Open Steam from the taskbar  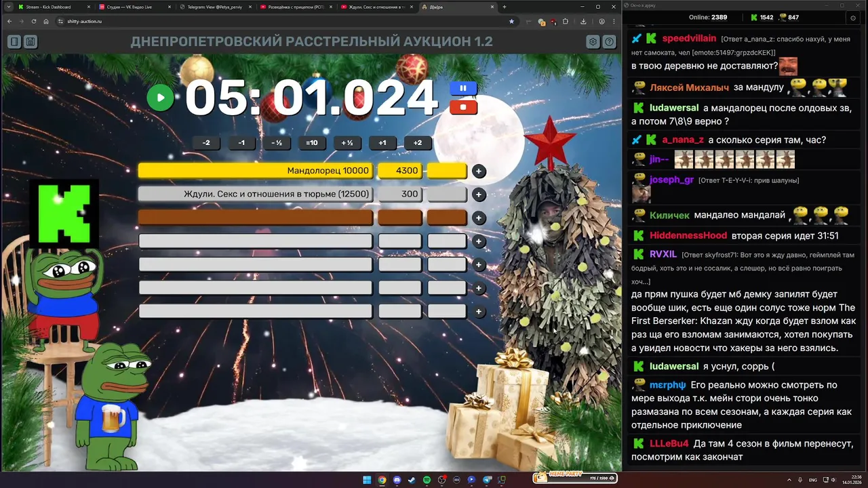(412, 480)
